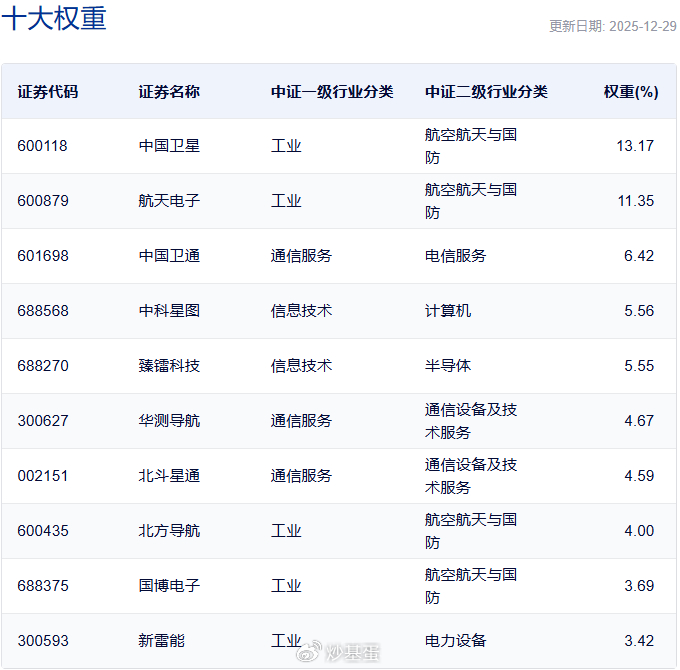Image resolution: width=680 pixels, height=670 pixels.
Task: Click 信息技术 cell in 臻镭科技 row
Action: pyautogui.click(x=301, y=366)
